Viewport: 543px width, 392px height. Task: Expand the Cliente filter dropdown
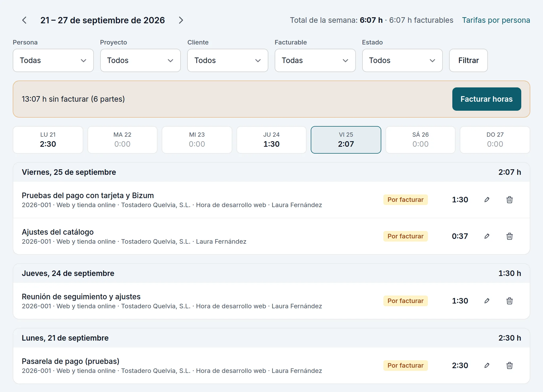228,60
